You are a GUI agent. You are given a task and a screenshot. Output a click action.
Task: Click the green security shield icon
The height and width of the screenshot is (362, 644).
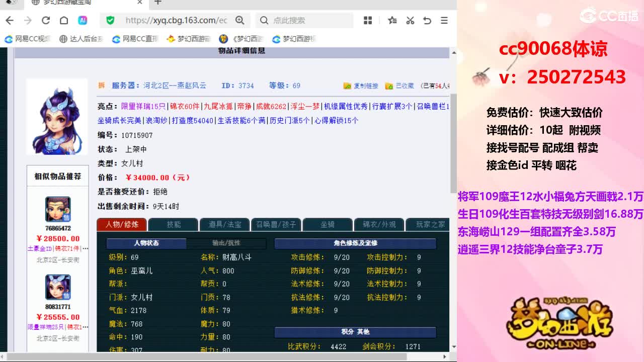[110, 20]
